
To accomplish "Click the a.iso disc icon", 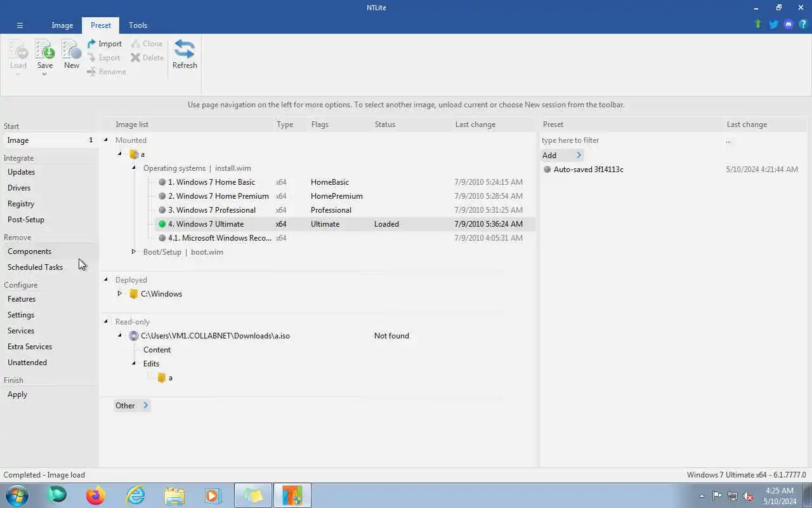I will pyautogui.click(x=133, y=336).
